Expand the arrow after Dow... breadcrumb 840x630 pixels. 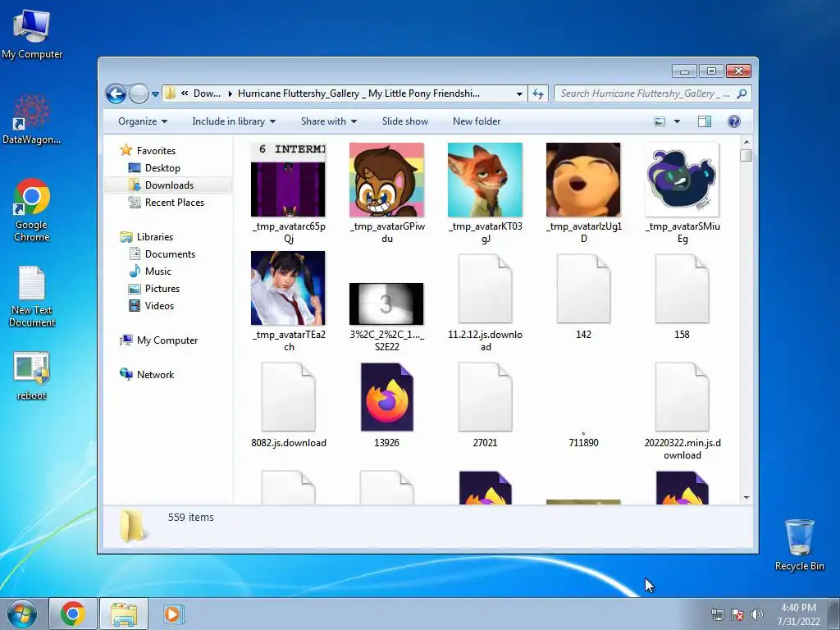(230, 94)
